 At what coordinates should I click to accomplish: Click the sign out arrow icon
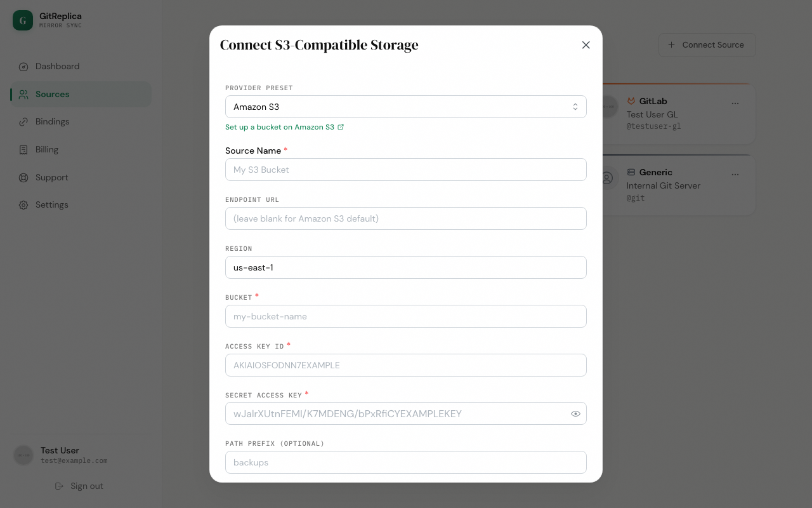59,486
